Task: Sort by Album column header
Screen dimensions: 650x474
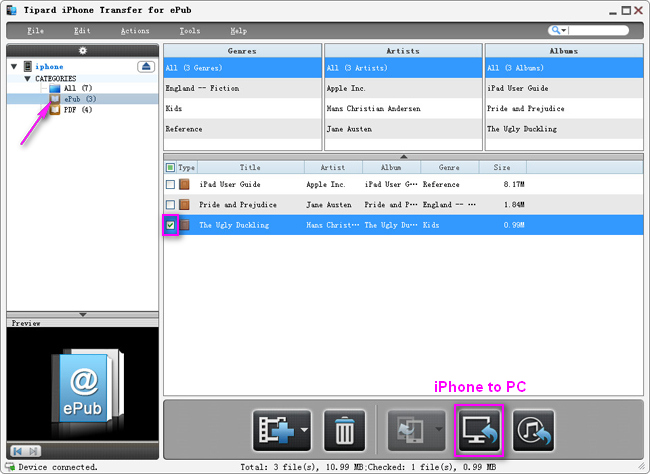Action: [391, 168]
